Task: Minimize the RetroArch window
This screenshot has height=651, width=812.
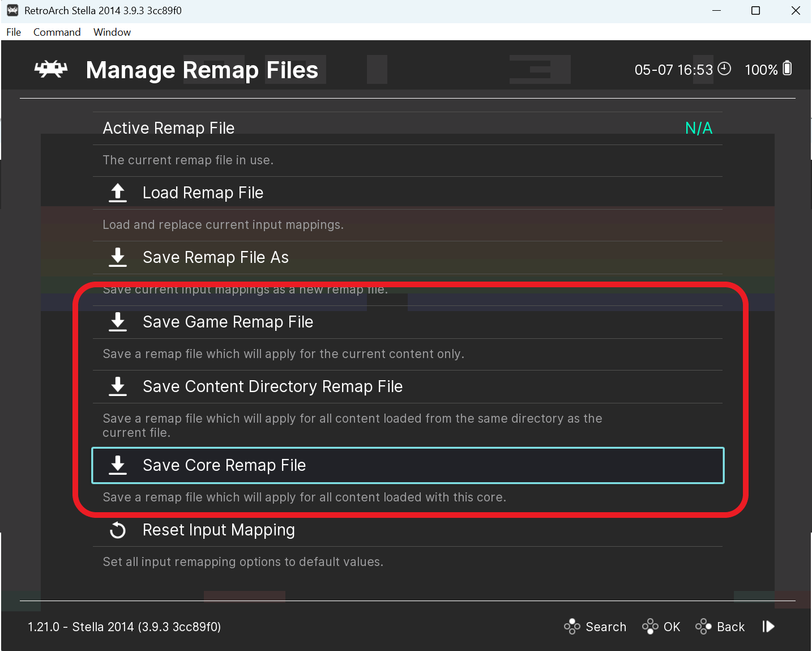Action: coord(716,11)
